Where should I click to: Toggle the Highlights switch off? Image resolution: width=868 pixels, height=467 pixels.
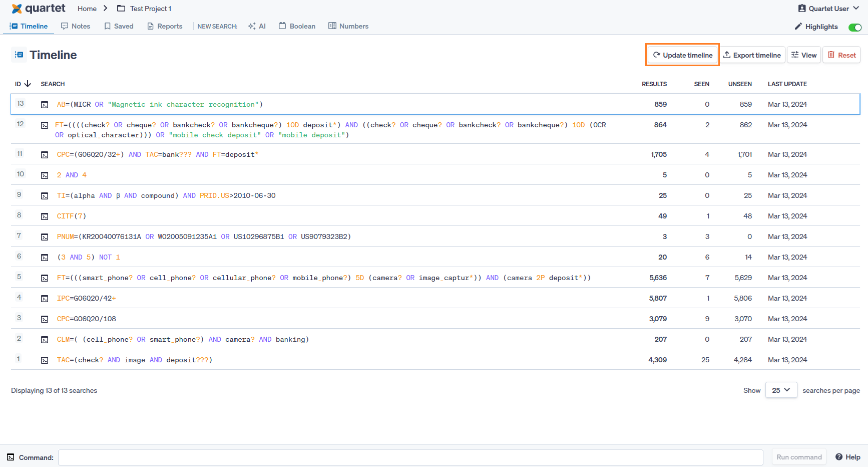854,27
